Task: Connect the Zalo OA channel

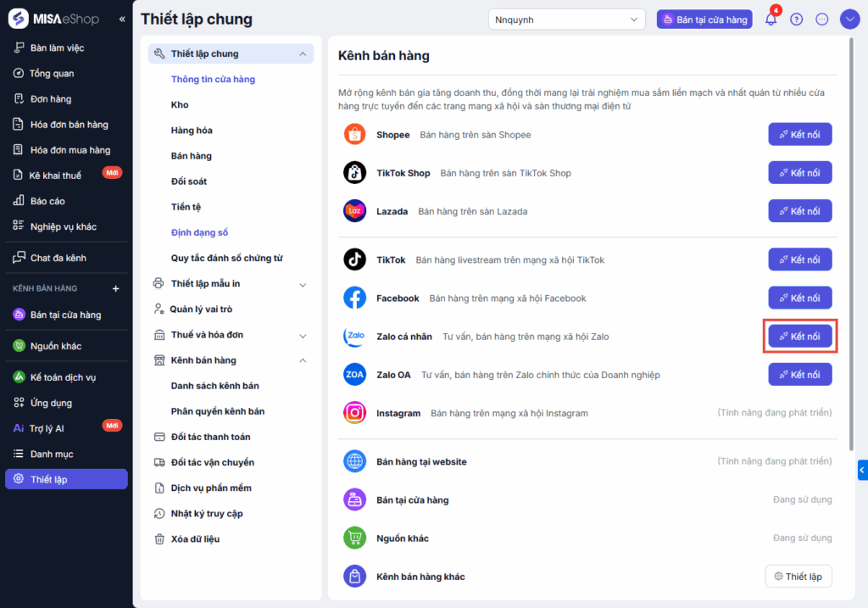Action: tap(800, 374)
